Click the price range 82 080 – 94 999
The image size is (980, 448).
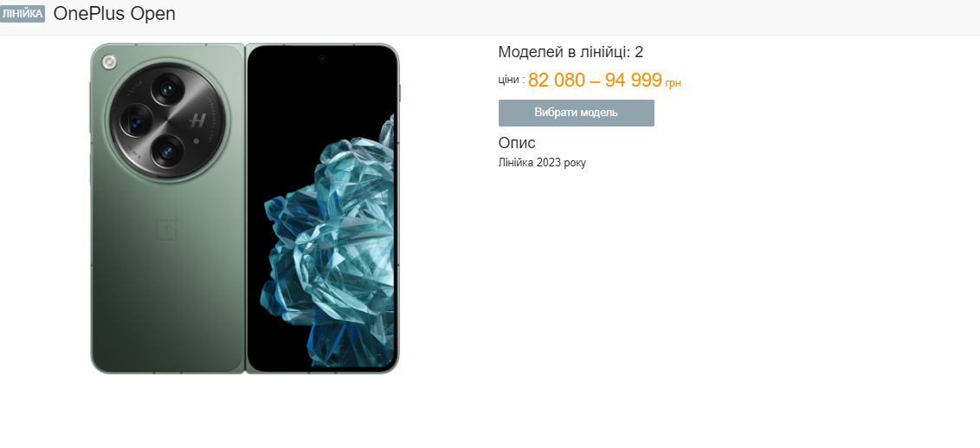point(595,80)
